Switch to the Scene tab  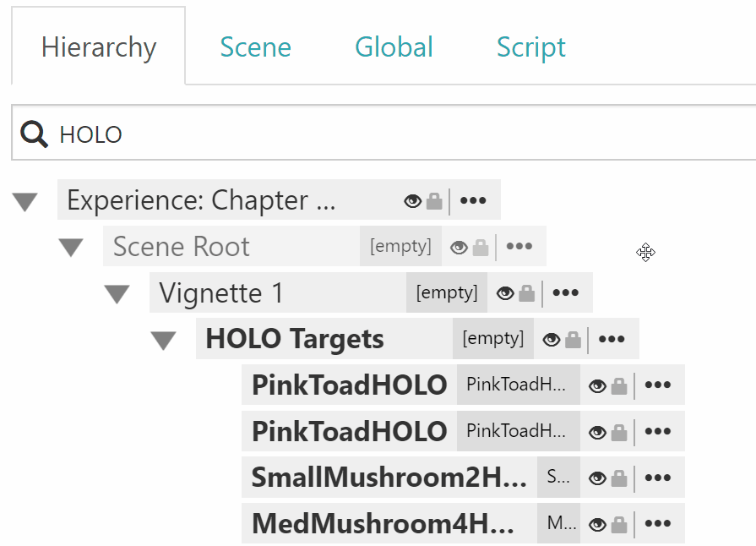pos(256,47)
